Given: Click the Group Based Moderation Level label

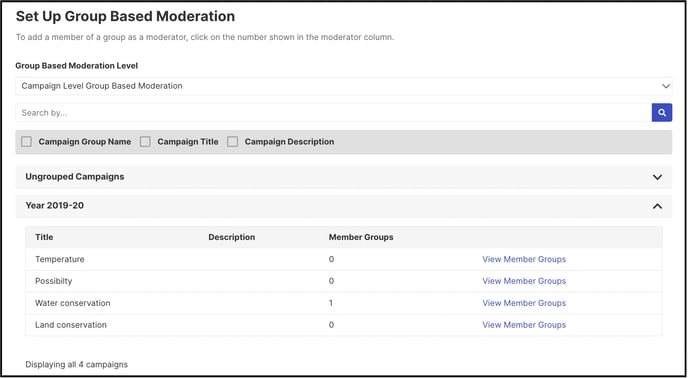Looking at the screenshot, I should [x=77, y=66].
